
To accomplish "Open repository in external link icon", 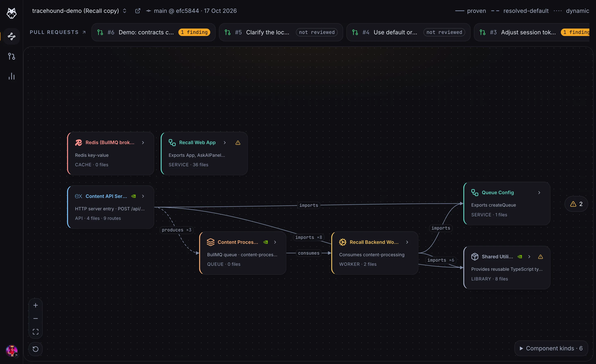I will coord(138,11).
